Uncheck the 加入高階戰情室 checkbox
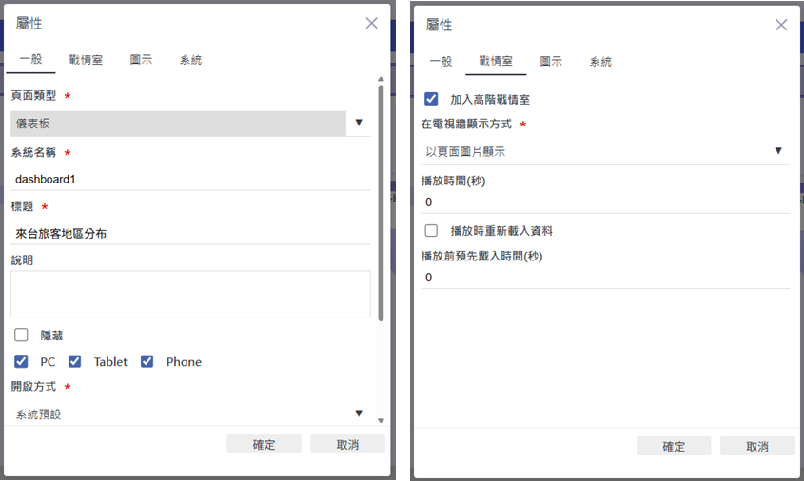804x481 pixels. (x=431, y=99)
